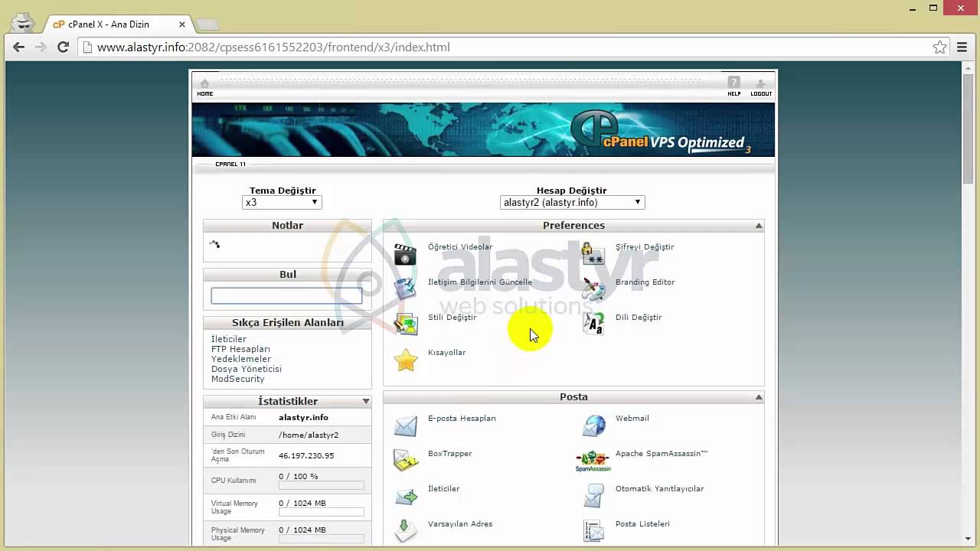Click the cPanel Home icon
This screenshot has height=551, width=980.
204,86
